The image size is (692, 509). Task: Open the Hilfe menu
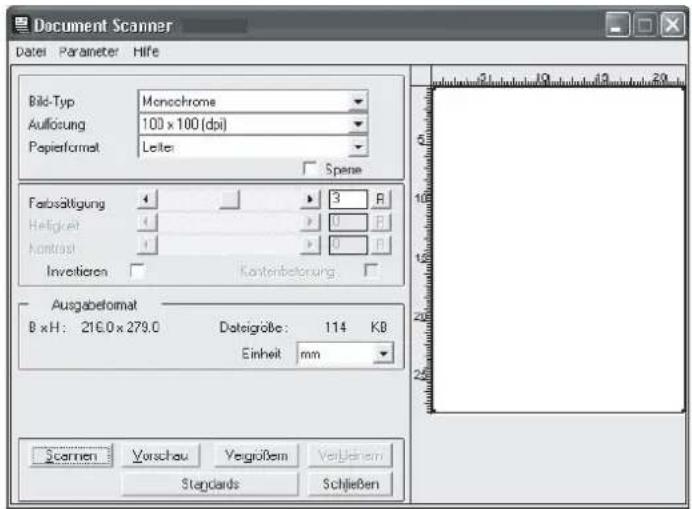pos(146,52)
